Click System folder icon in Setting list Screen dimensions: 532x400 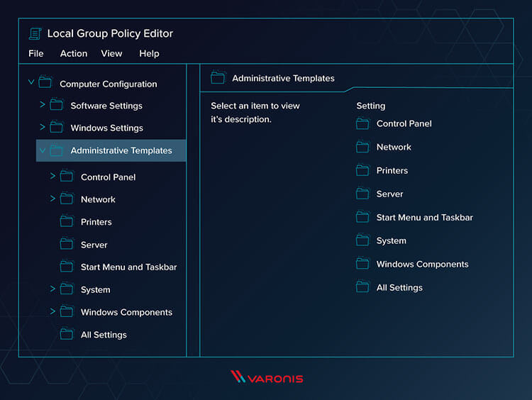(362, 240)
